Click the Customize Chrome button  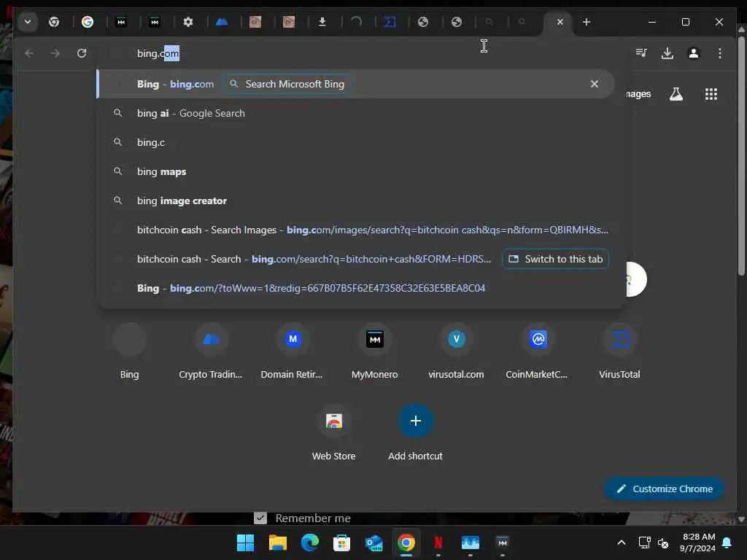[x=664, y=489]
